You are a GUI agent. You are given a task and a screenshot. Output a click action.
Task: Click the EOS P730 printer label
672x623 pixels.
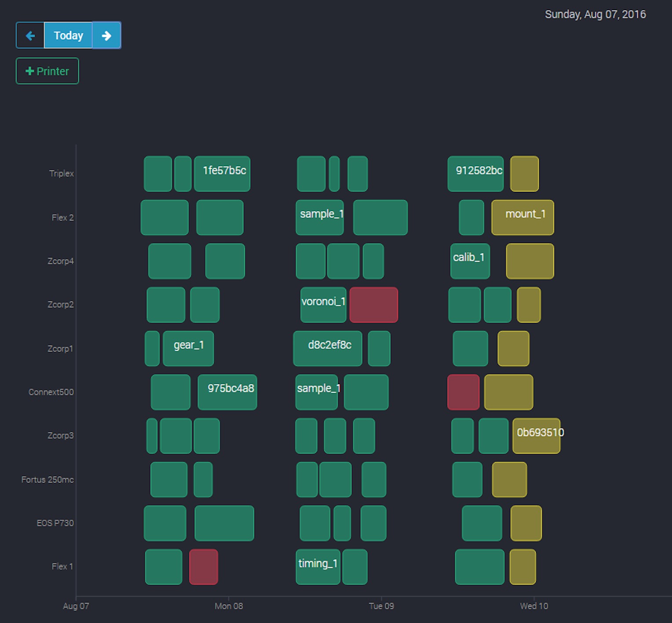coord(55,523)
